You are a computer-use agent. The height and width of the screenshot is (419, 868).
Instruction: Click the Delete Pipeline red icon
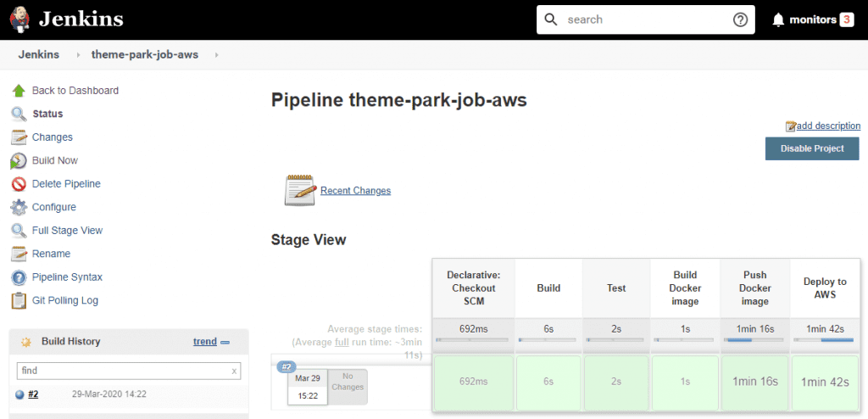(x=19, y=184)
